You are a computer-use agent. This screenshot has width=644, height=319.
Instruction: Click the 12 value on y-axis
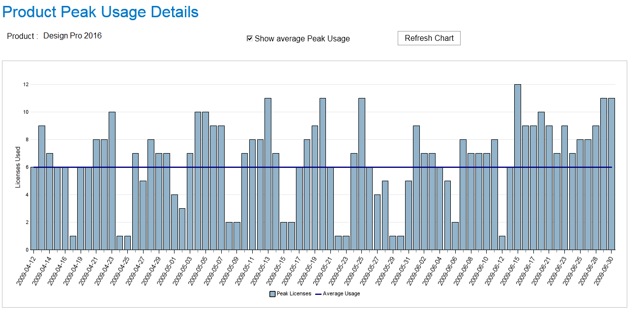(26, 85)
